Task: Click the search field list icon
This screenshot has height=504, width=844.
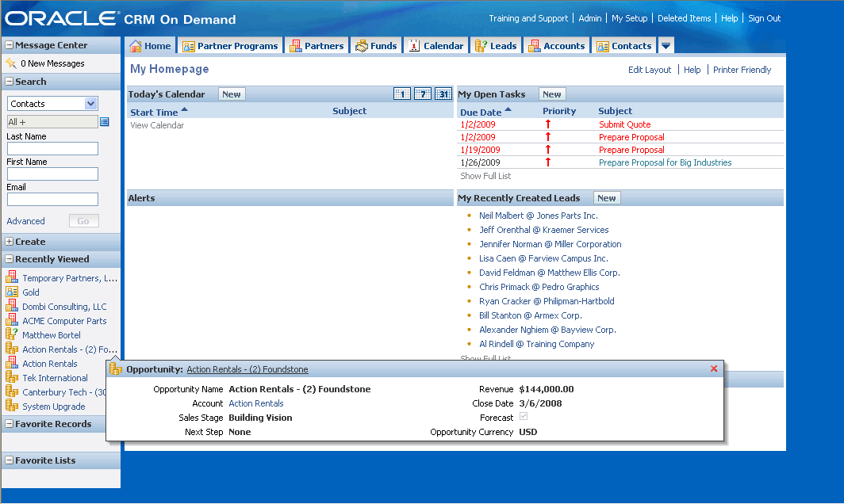Action: [x=105, y=121]
